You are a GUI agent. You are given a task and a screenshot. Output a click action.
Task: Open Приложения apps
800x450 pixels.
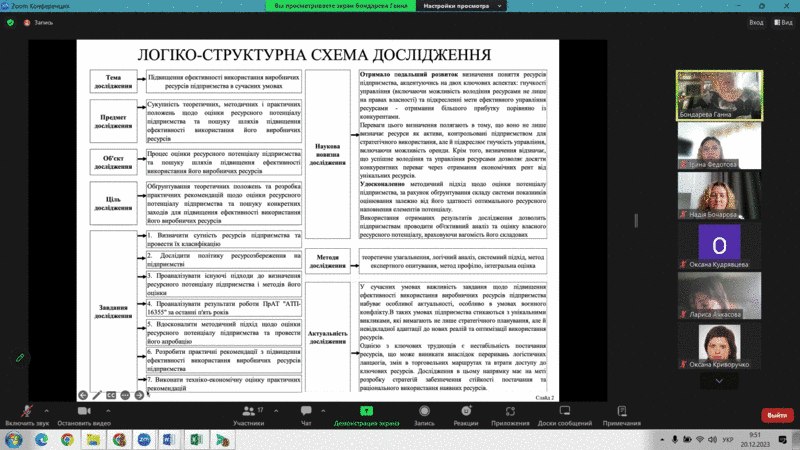[x=510, y=415]
